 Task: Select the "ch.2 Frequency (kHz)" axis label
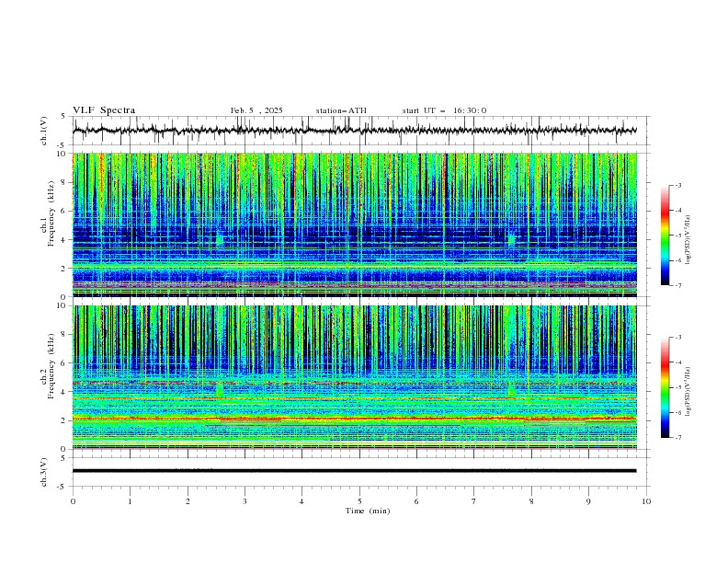pos(48,365)
